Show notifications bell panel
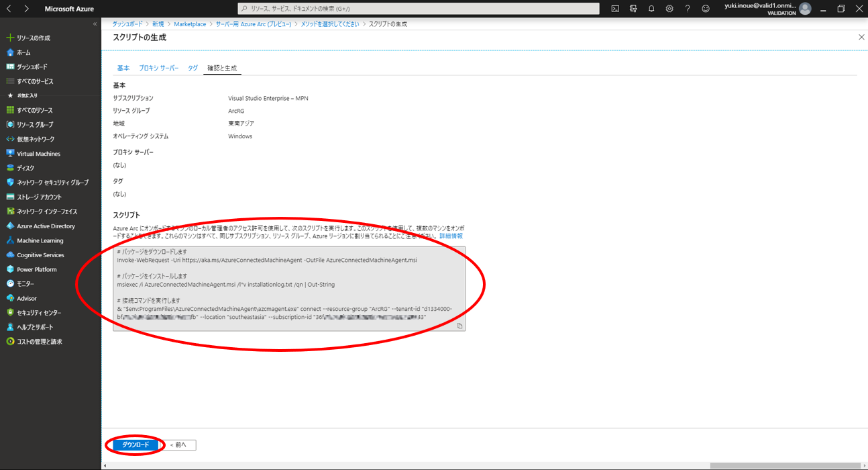The width and height of the screenshot is (868, 470). (651, 9)
